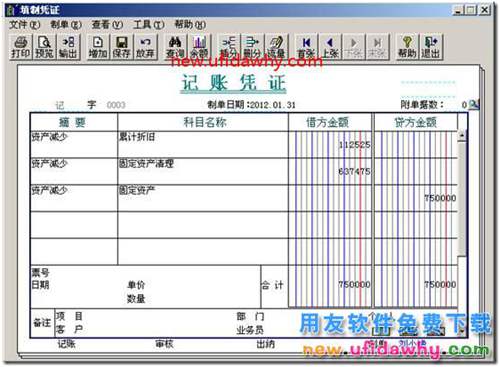Discard changes with 放弃 icon
This screenshot has width=500, height=367.
[x=145, y=47]
